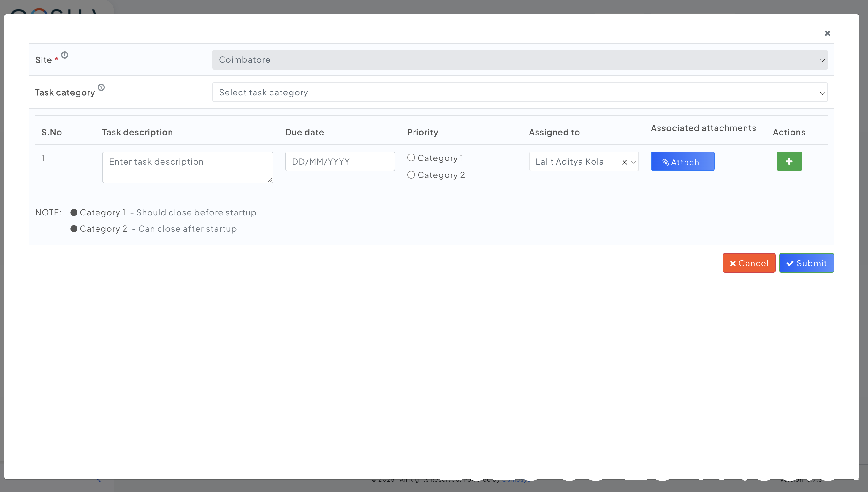868x492 pixels.
Task: Open the Site dropdown showing Coimbatore
Action: 519,60
